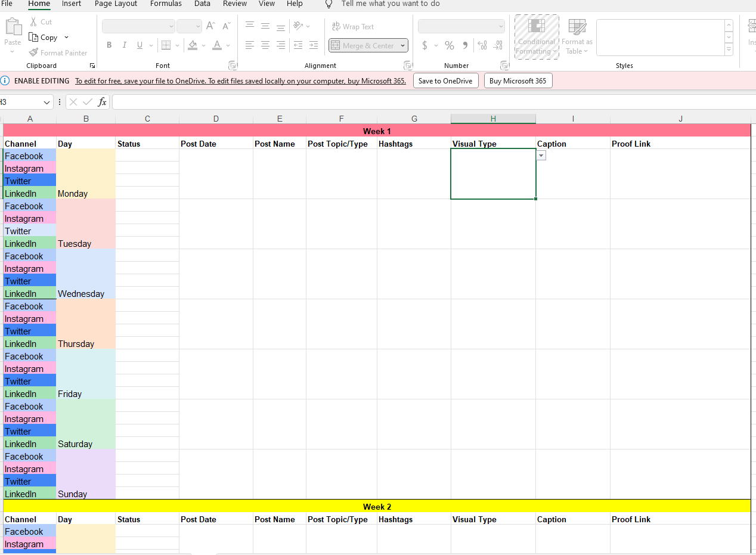756x555 pixels.
Task: Click Increase Font Size icon
Action: tap(210, 26)
